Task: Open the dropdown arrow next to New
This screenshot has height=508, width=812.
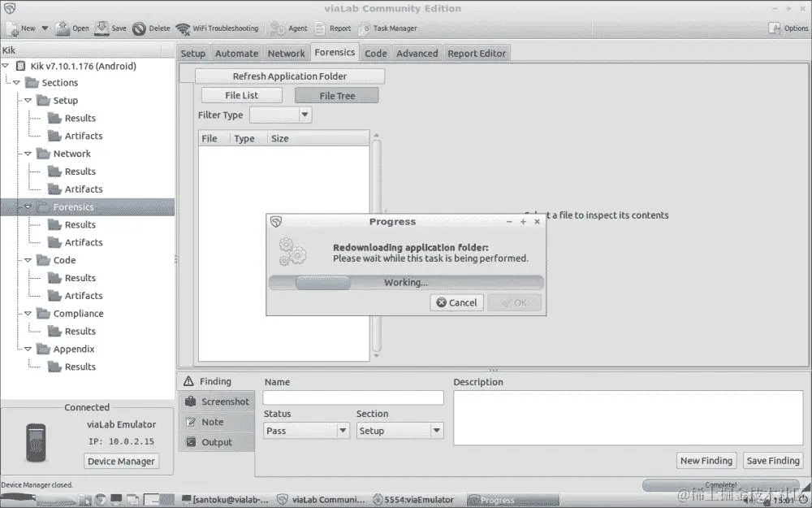Action: [45, 28]
